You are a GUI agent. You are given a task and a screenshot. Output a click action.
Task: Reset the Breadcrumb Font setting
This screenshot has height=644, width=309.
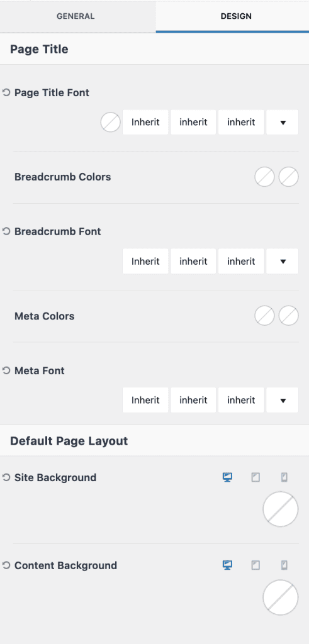tap(6, 231)
